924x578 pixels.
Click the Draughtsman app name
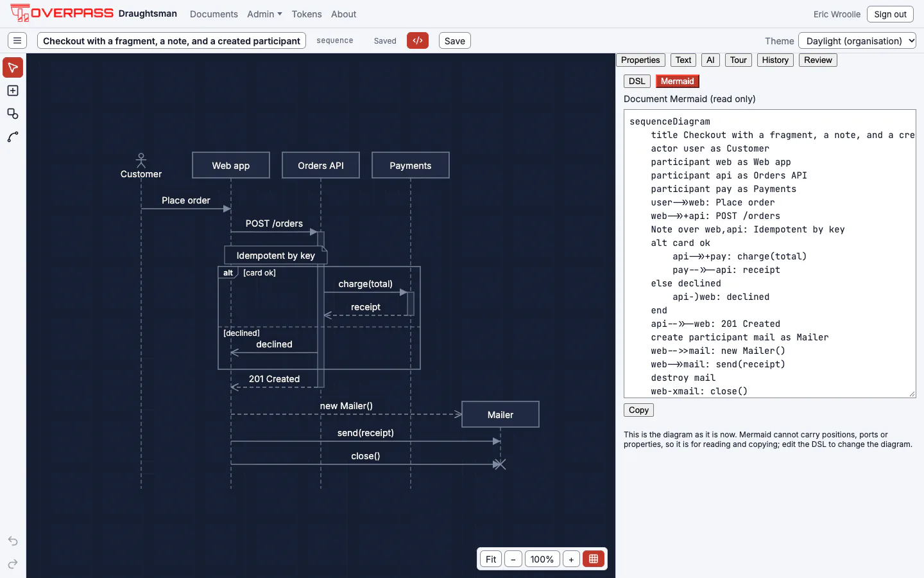[x=148, y=13]
